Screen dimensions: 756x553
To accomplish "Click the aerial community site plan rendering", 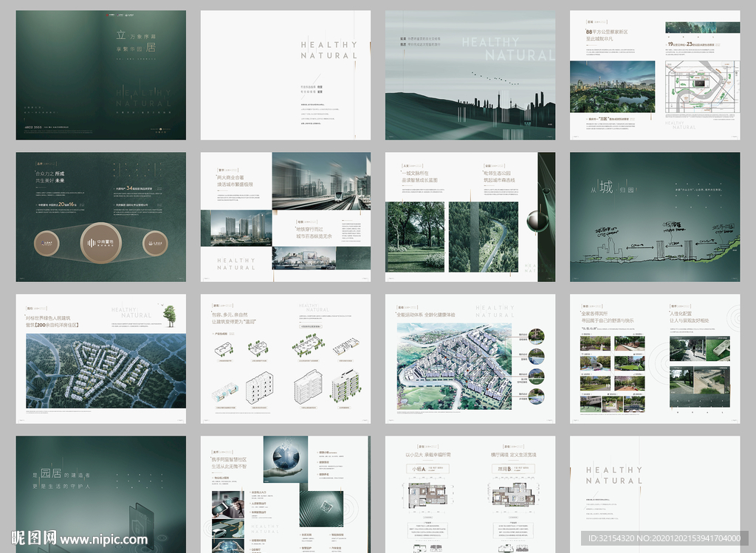I will tap(454, 366).
